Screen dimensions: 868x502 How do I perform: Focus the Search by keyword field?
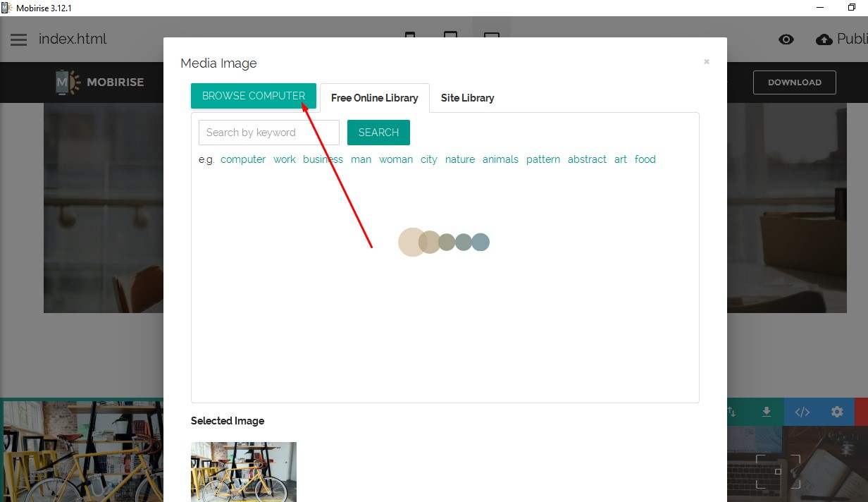[x=268, y=133]
